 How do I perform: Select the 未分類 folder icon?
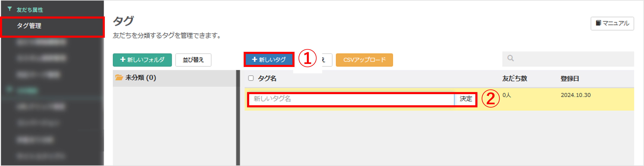pos(119,78)
